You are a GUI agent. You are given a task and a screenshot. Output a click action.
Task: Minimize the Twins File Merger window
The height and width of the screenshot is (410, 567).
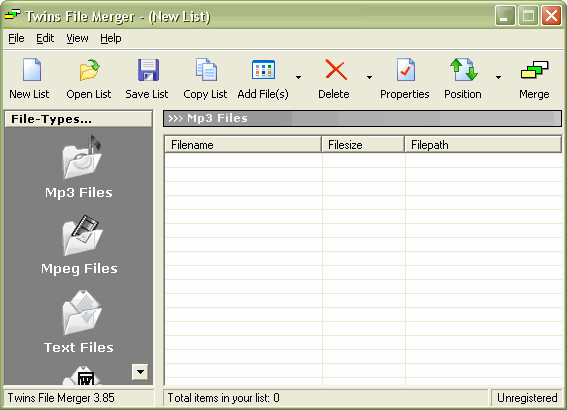point(505,16)
